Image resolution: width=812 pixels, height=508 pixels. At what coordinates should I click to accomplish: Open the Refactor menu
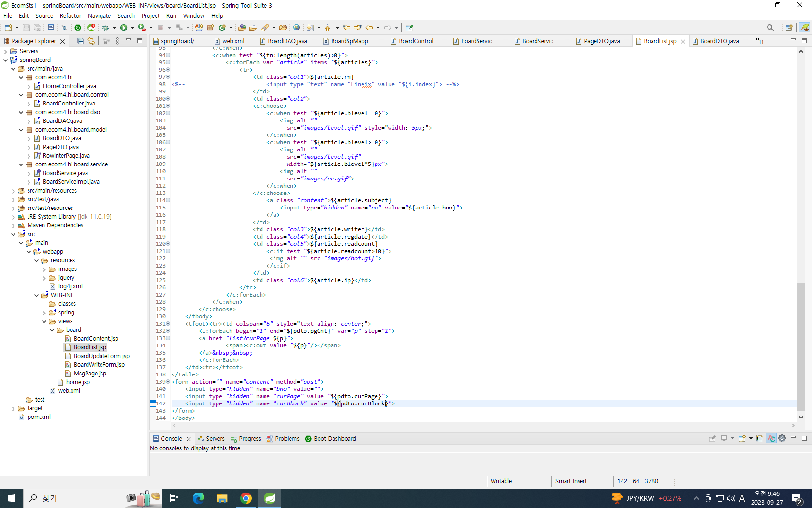(71, 15)
